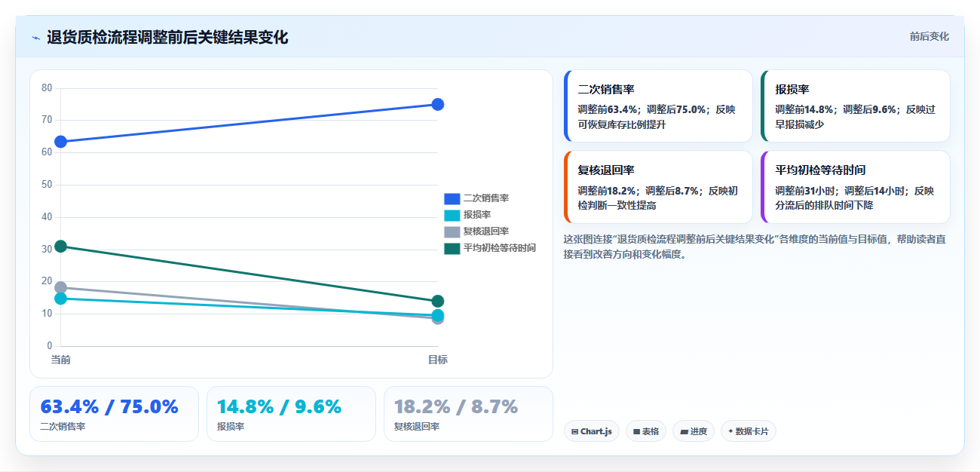The width and height of the screenshot is (980, 472).
Task: Click the icon in the Chart.js tag
Action: tap(575, 432)
